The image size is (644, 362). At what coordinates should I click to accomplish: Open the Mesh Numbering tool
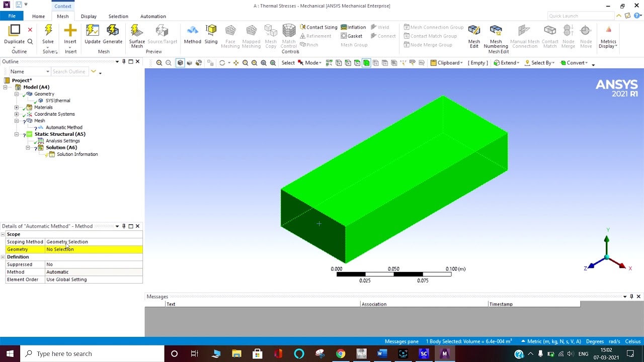[x=496, y=36]
